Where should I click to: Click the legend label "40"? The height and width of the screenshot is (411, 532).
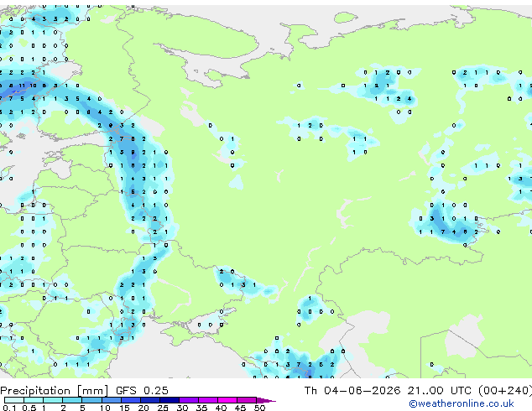(x=221, y=408)
